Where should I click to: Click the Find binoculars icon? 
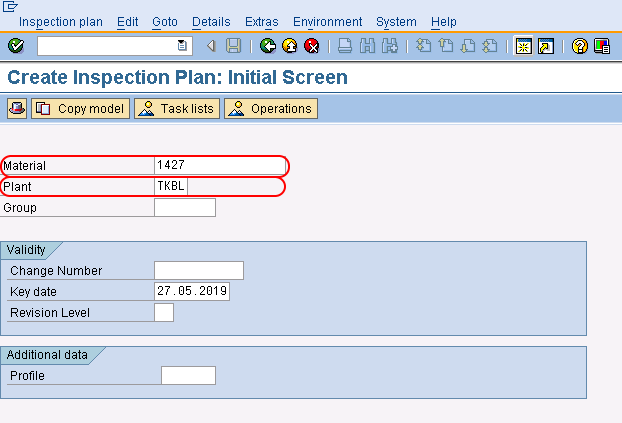367,46
